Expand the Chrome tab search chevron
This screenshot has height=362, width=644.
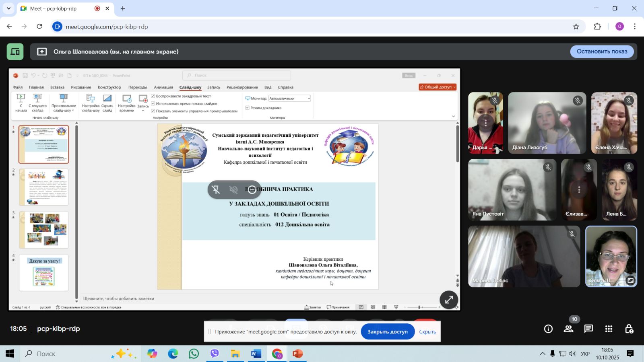pyautogui.click(x=8, y=8)
